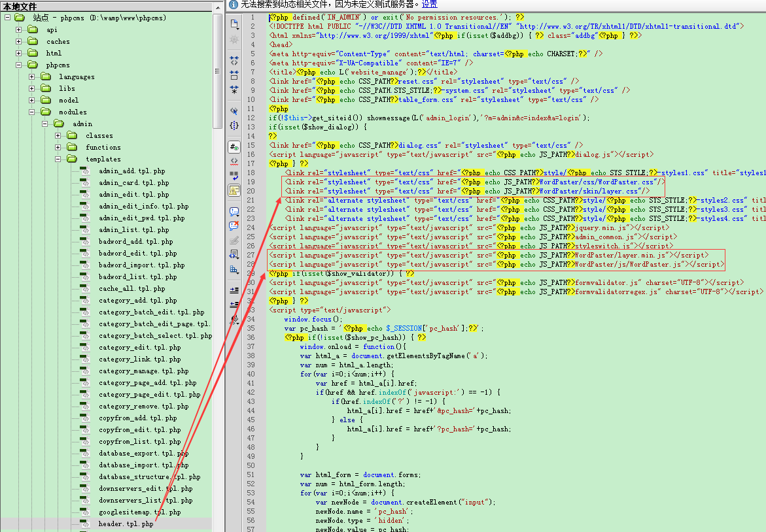This screenshot has width=766, height=532.
Task: Click Format Source Code icon
Action: pos(234,320)
